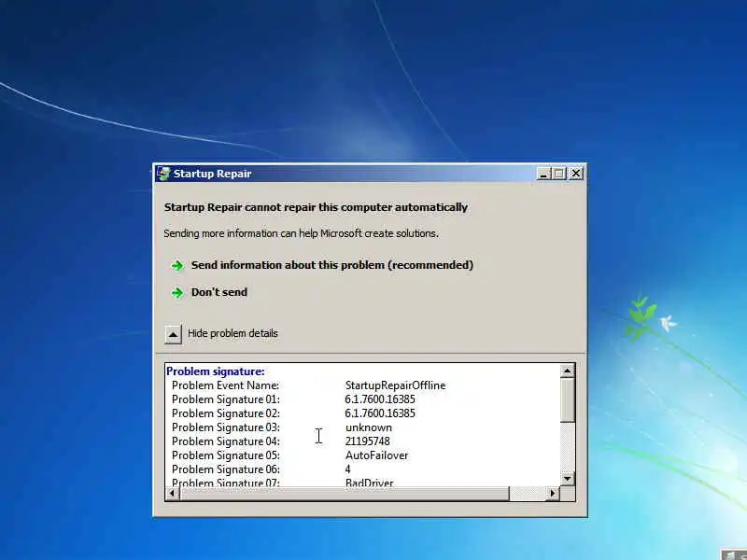
Task: Click the 21195748 value
Action: (367, 441)
